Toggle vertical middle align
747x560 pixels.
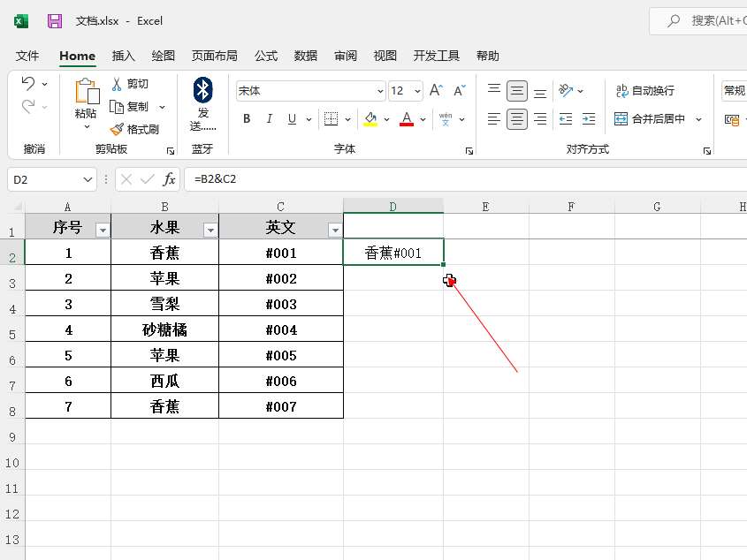point(517,90)
